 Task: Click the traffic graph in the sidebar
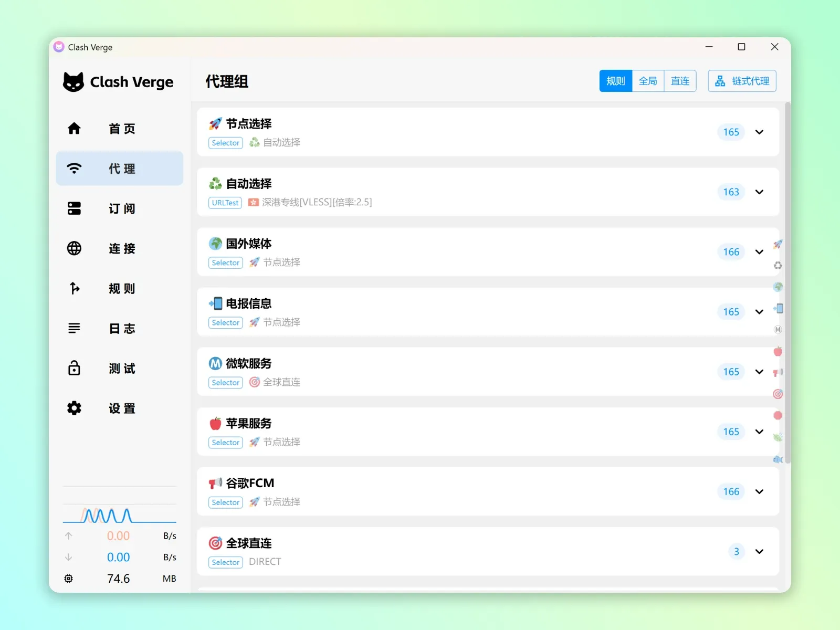pos(120,514)
